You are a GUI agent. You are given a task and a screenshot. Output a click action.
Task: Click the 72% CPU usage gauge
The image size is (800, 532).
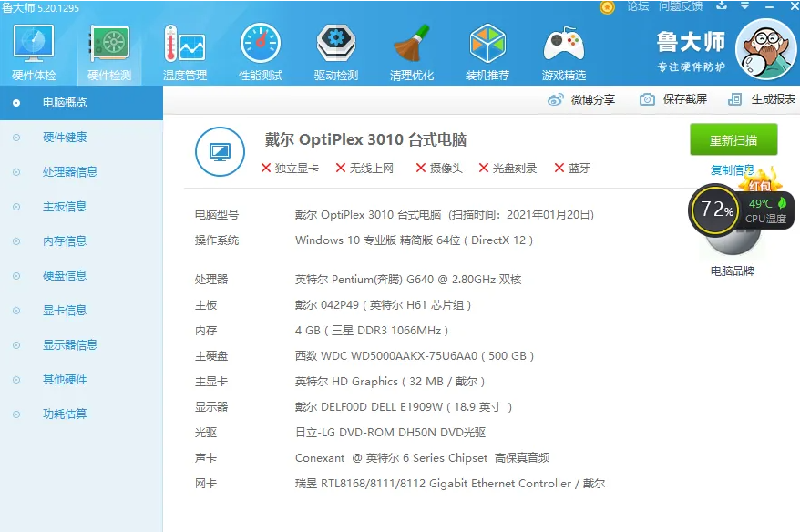(716, 210)
